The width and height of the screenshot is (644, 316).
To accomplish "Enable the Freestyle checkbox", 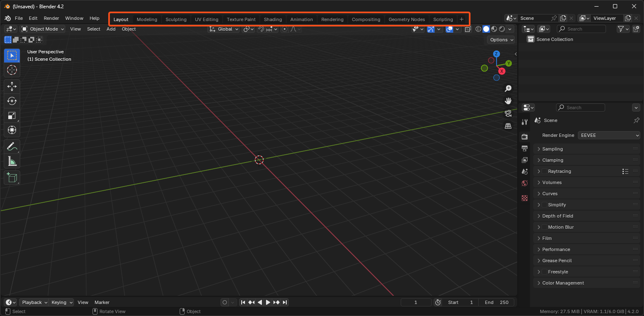I will [544, 272].
